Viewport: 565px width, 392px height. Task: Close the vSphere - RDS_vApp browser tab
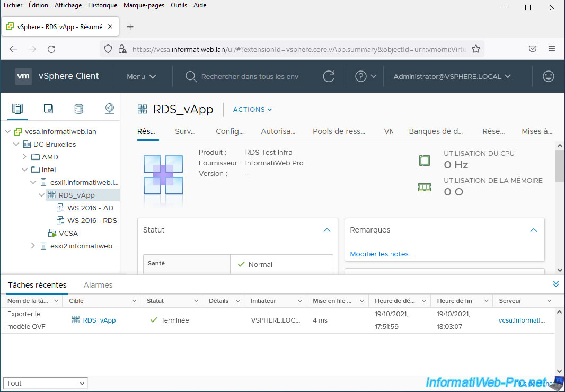tap(110, 26)
